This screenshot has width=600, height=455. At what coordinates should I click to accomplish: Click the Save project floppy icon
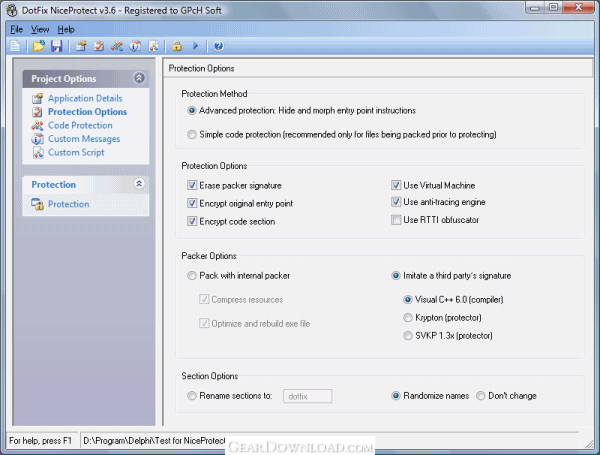click(57, 46)
